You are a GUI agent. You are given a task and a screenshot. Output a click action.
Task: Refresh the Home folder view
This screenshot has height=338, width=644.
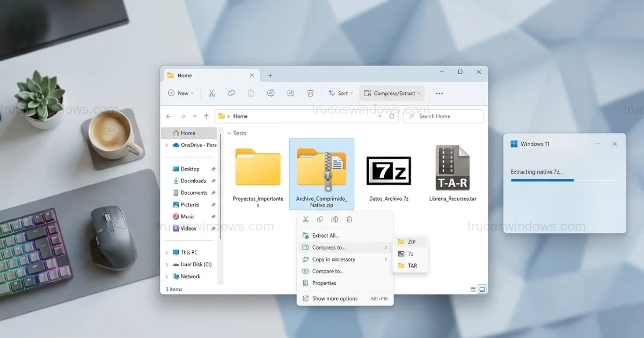pyautogui.click(x=392, y=116)
